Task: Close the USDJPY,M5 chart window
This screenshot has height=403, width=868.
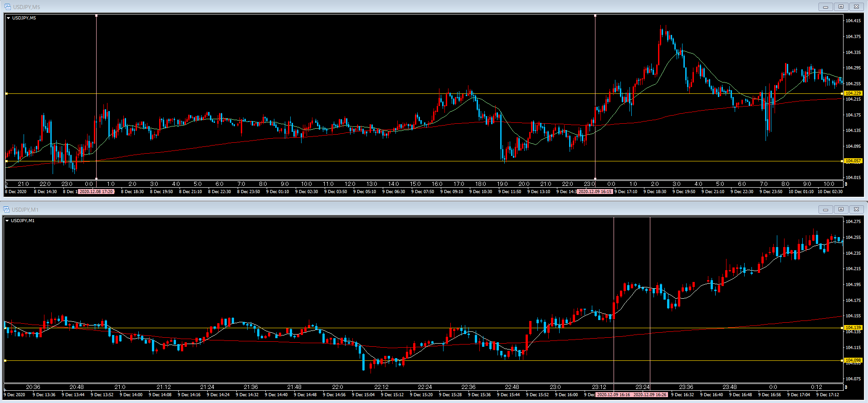Action: point(856,7)
